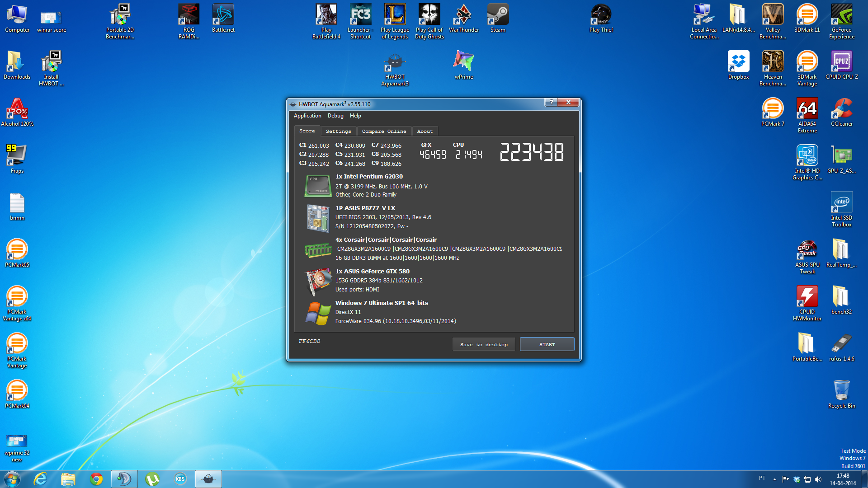Open the HWBOT Aquamark3 desktop shortcut

395,68
